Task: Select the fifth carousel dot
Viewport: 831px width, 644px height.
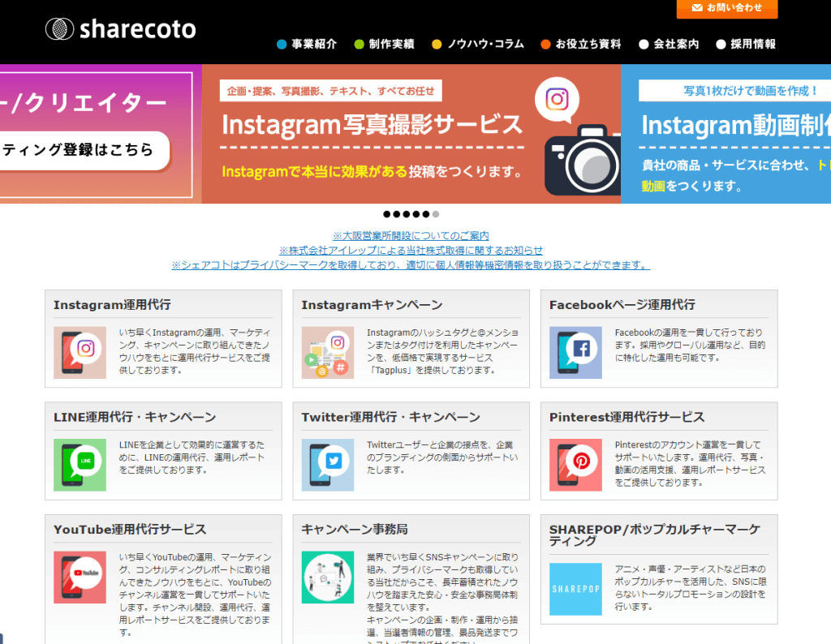Action: (425, 214)
